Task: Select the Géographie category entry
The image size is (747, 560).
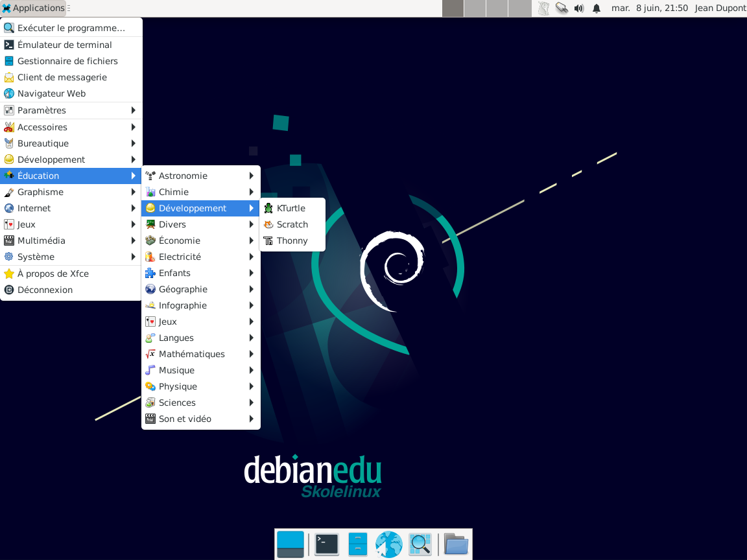Action: [x=183, y=289]
